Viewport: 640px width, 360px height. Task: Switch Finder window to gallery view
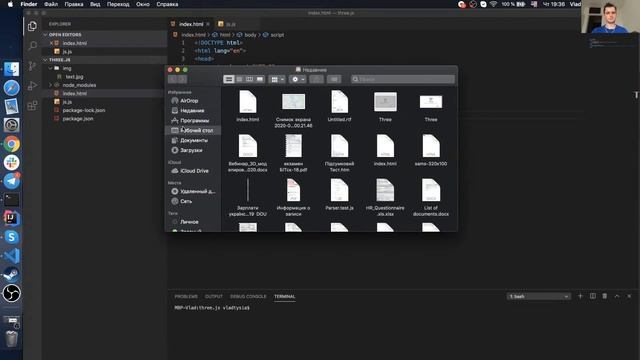pos(260,79)
